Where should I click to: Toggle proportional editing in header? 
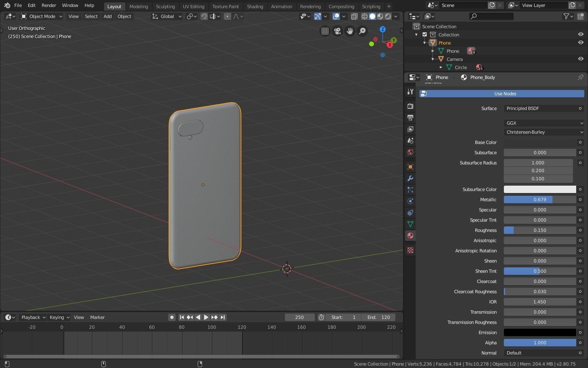227,16
